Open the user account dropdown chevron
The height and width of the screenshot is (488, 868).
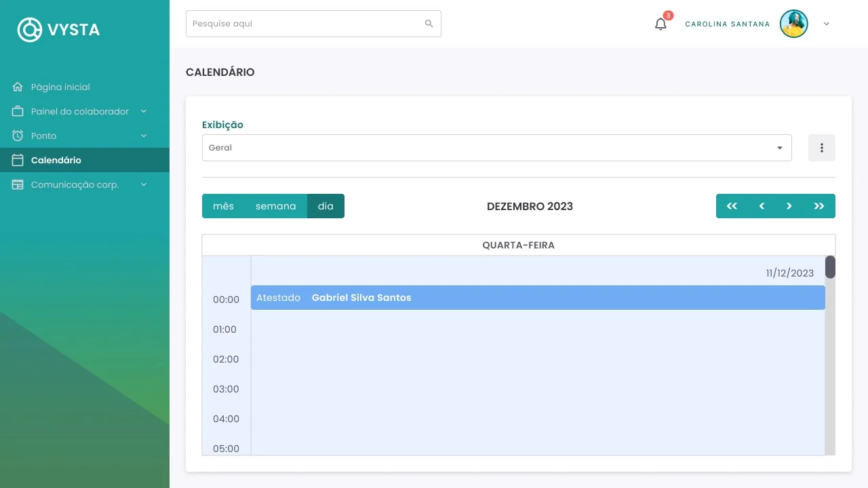826,24
